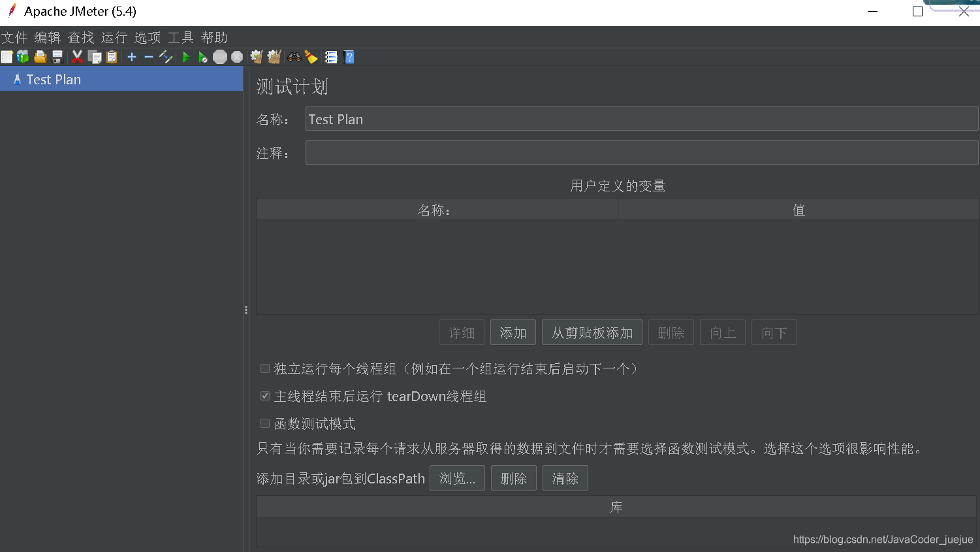980x552 pixels.
Task: Maximize the Apache JMeter window
Action: click(917, 12)
